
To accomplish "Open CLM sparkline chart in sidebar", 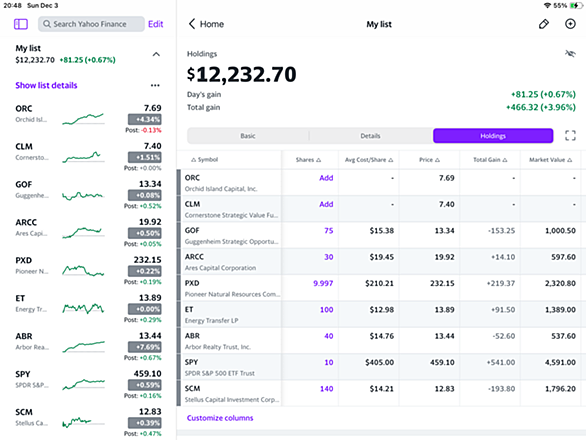I will coord(83,157).
